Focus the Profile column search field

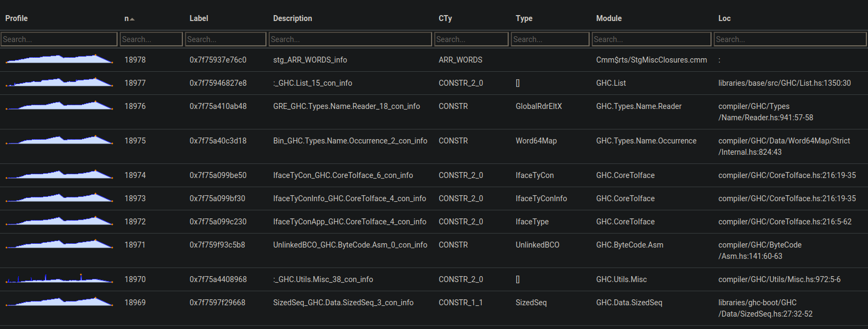coord(59,39)
